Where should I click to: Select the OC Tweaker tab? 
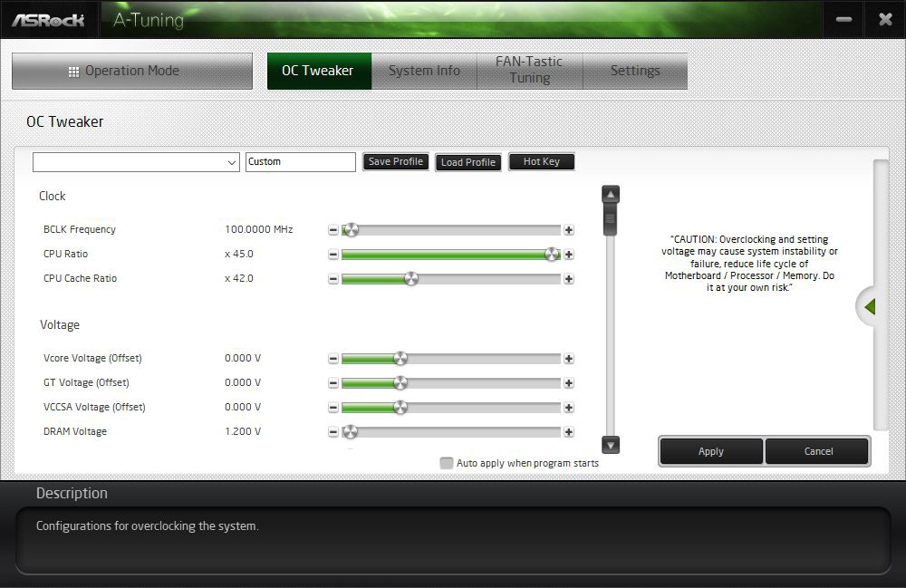[x=319, y=71]
